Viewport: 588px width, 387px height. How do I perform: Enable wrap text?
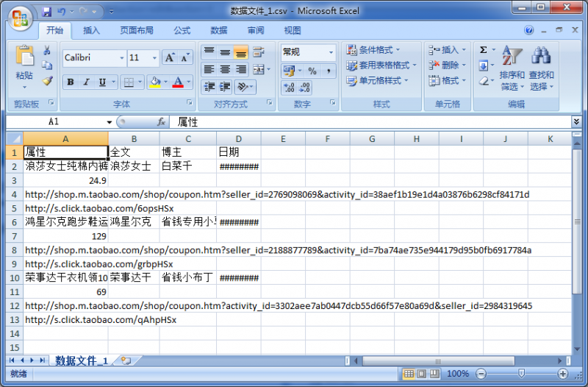coord(259,52)
